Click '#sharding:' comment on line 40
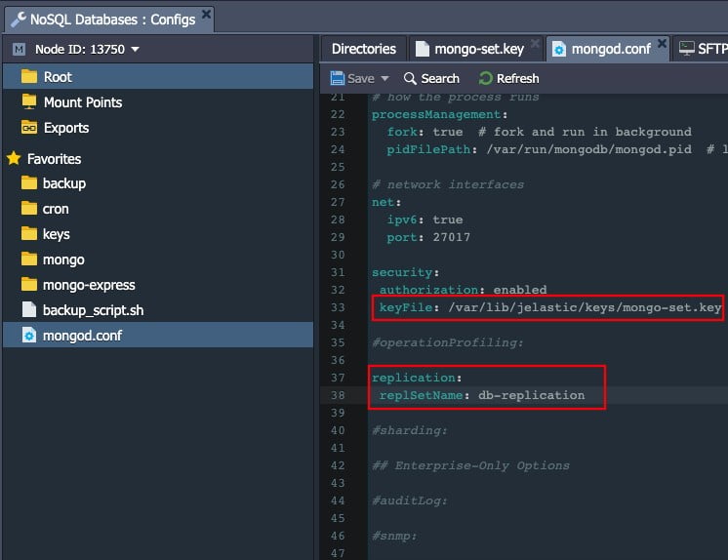 (409, 430)
